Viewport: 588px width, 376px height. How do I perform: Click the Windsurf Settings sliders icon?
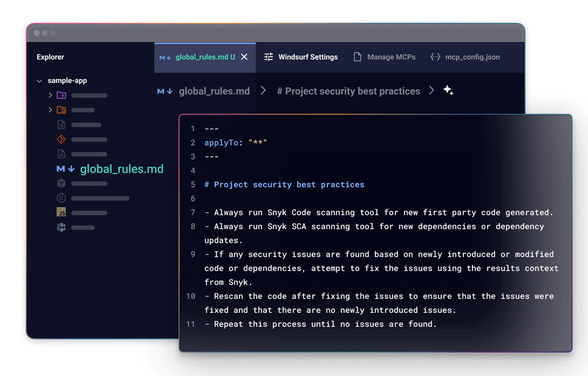(x=269, y=57)
